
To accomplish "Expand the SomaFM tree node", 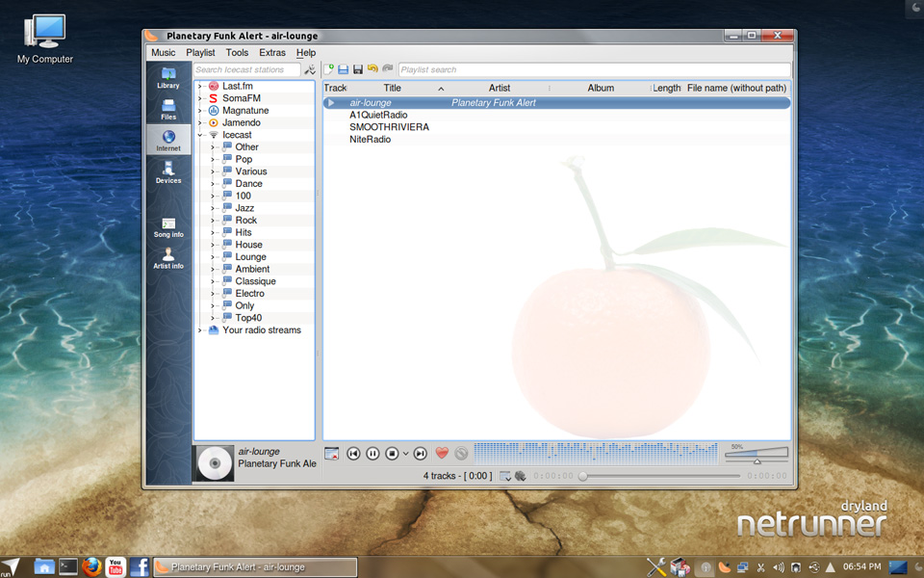I will click(200, 98).
